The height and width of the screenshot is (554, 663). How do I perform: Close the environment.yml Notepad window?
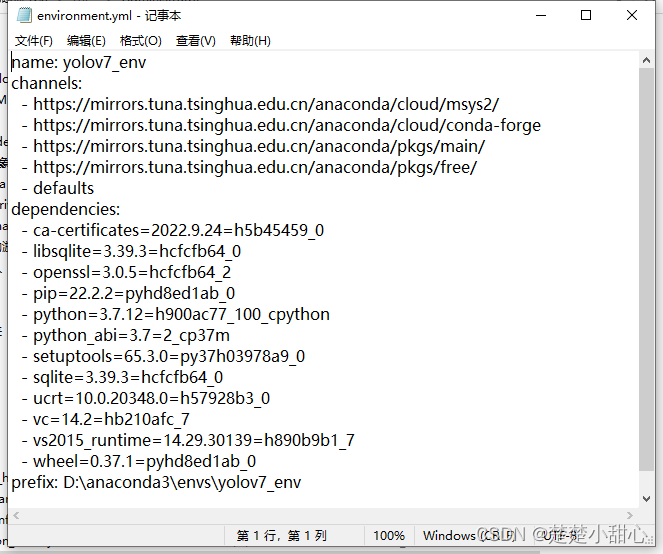(x=632, y=16)
